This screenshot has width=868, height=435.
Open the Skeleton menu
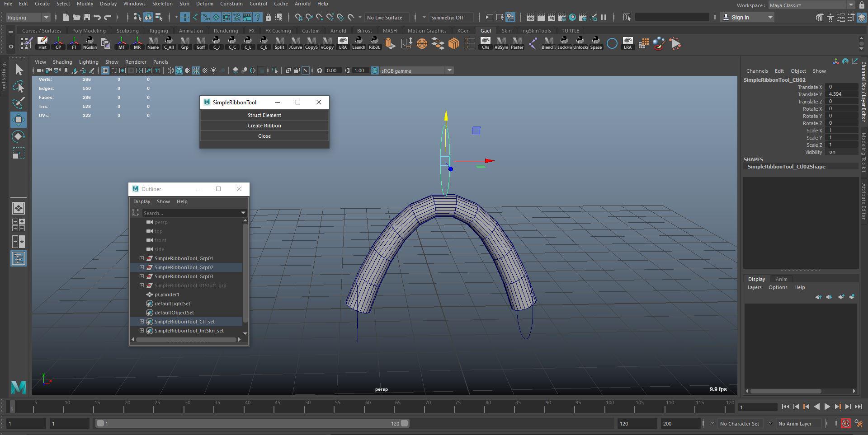point(162,4)
